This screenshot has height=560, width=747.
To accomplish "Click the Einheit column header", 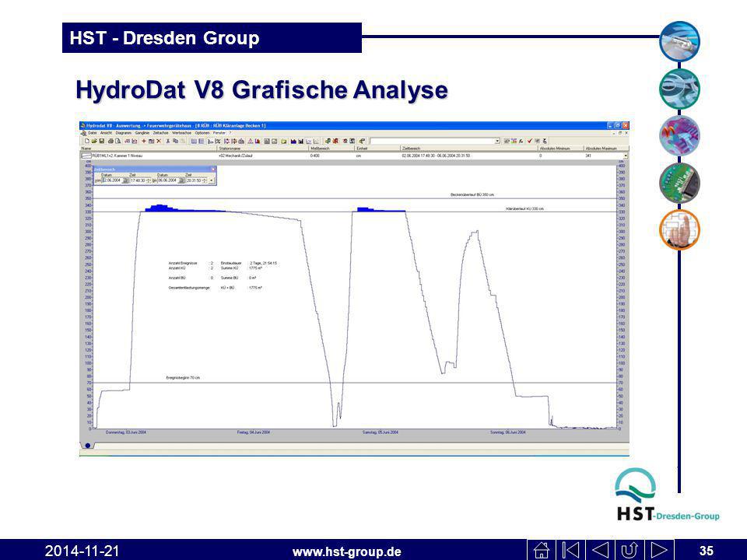I will tap(377, 149).
